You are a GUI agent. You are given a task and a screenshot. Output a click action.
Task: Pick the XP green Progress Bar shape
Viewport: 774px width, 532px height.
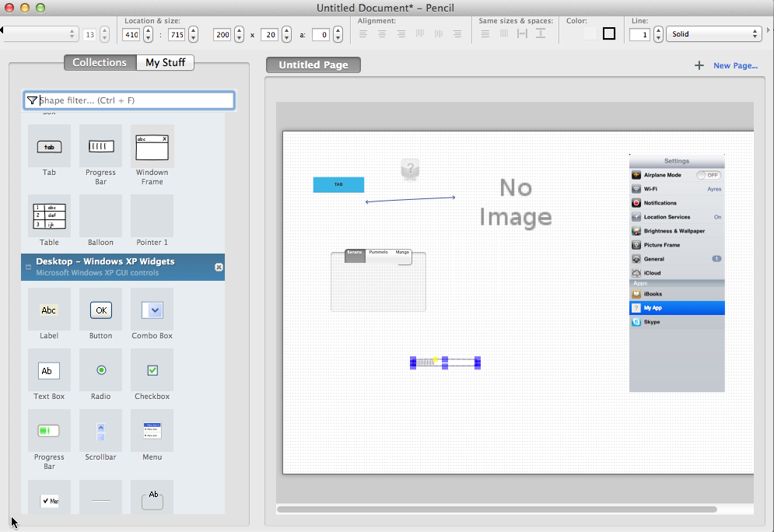pyautogui.click(x=49, y=431)
